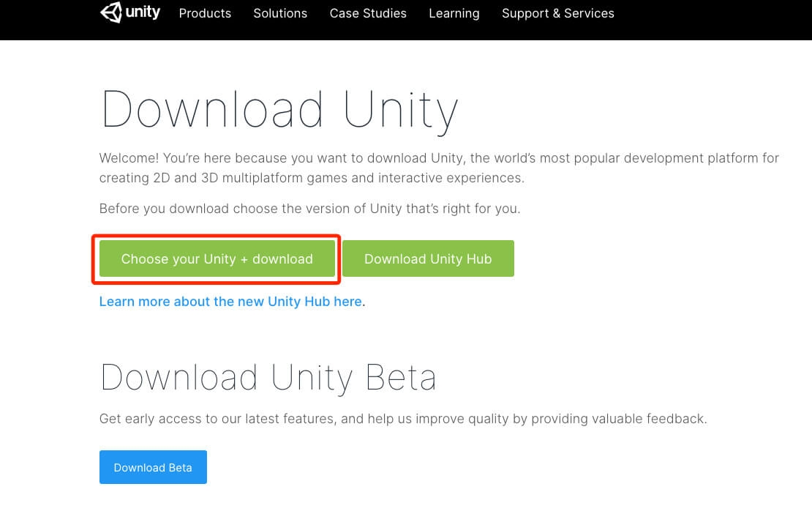Click the Download Beta button
The width and height of the screenshot is (812, 514).
(154, 467)
